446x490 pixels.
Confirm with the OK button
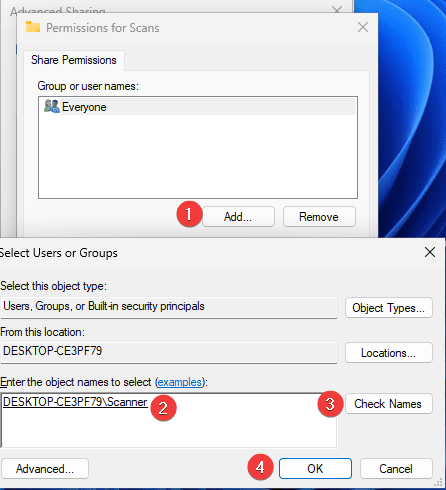click(x=315, y=469)
